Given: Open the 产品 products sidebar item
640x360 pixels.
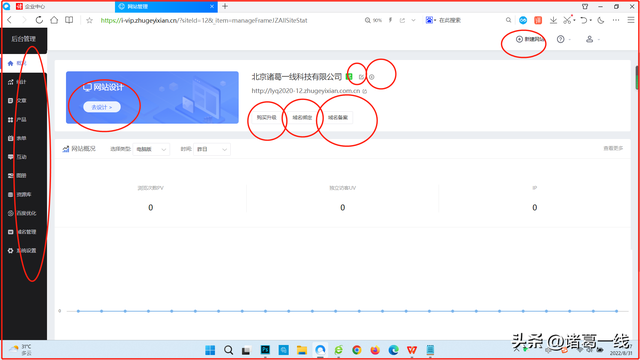Looking at the screenshot, I should tap(23, 120).
